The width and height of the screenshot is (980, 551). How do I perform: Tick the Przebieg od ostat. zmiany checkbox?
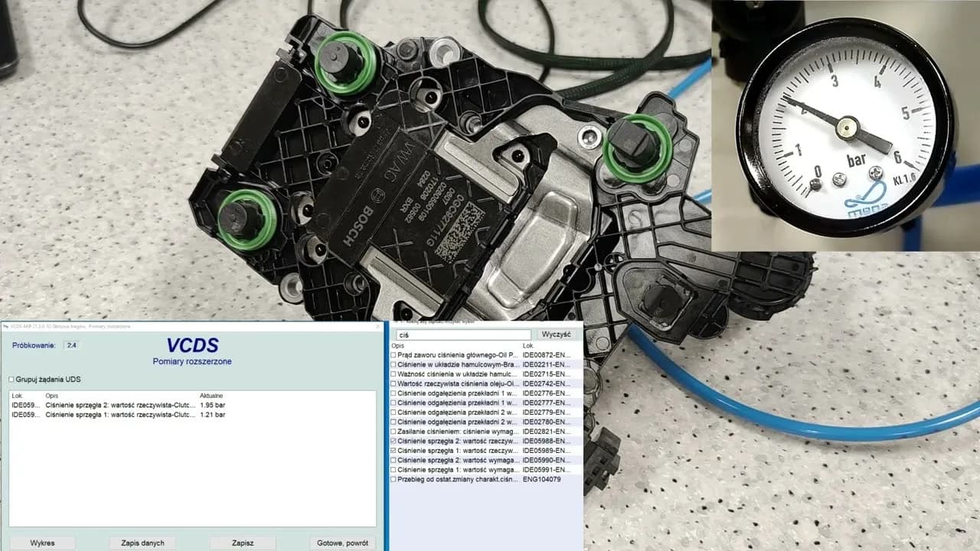pyautogui.click(x=394, y=480)
